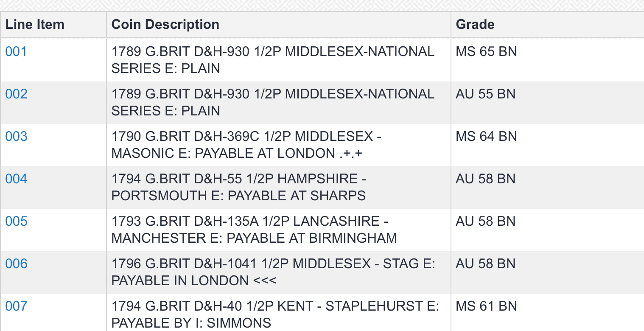Image resolution: width=644 pixels, height=331 pixels.
Task: Click the Grade column header
Action: (x=475, y=24)
